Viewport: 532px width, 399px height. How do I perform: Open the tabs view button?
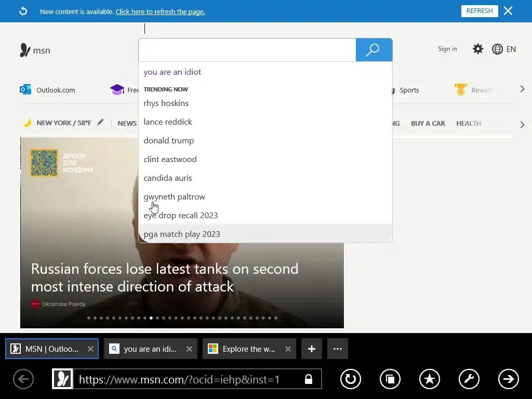390,379
